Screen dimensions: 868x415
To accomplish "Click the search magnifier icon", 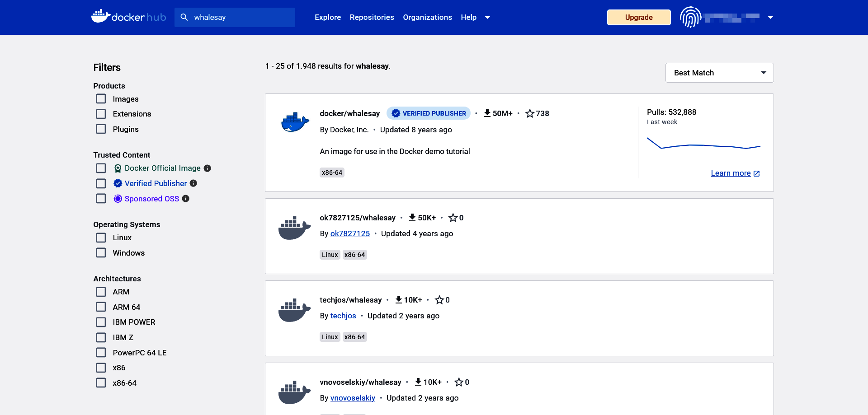I will [184, 17].
